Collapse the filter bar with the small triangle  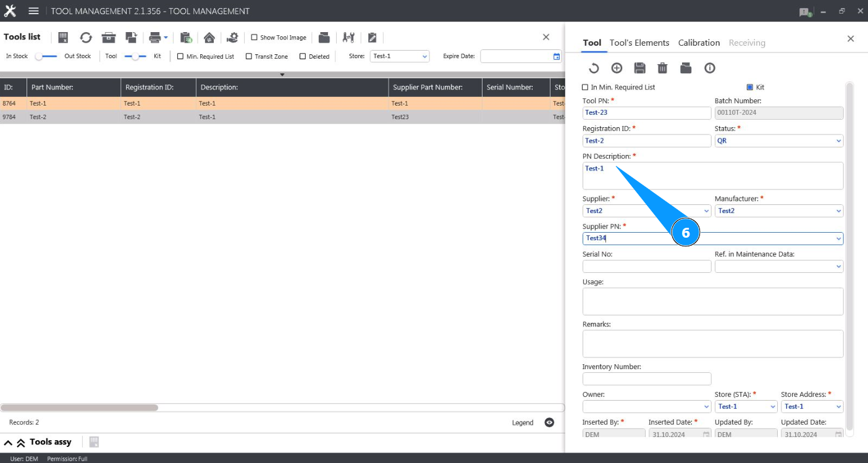click(x=282, y=75)
